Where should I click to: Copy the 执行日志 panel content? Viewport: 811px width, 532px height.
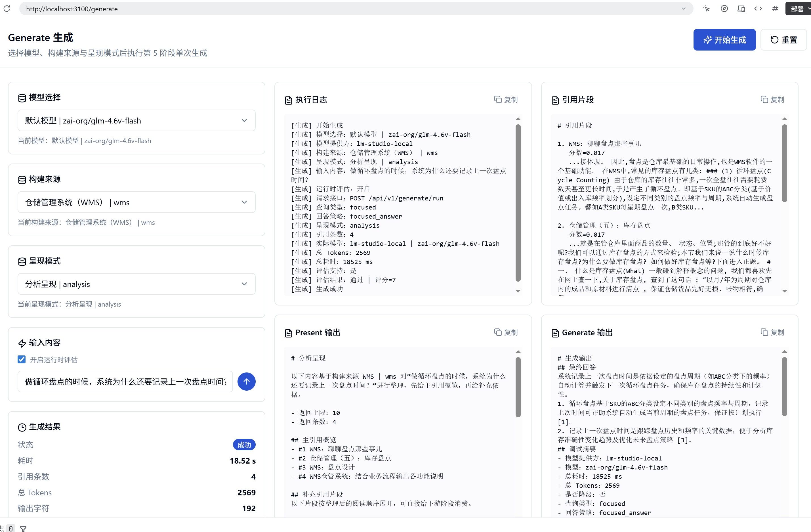506,100
